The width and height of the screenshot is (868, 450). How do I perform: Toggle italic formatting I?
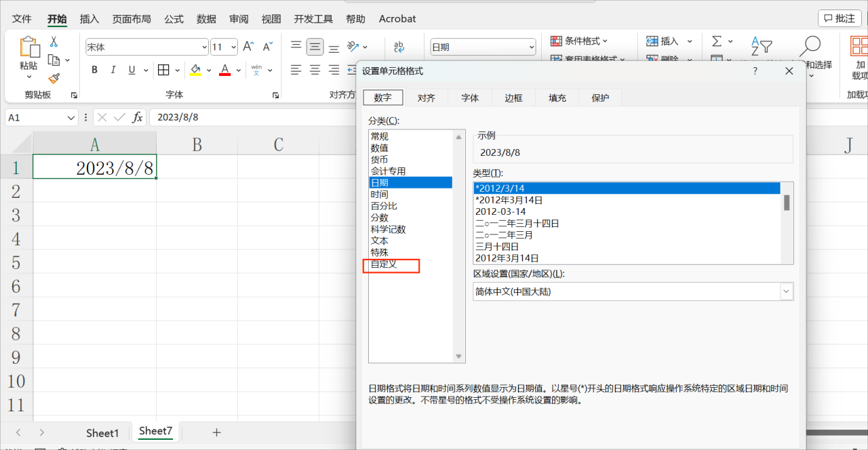(113, 69)
